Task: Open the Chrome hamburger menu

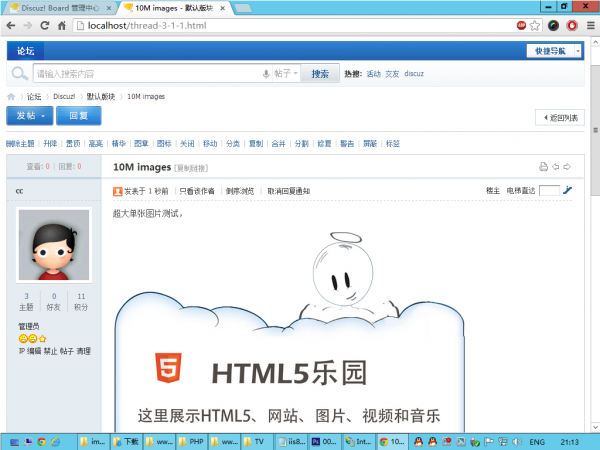Action: tap(591, 26)
